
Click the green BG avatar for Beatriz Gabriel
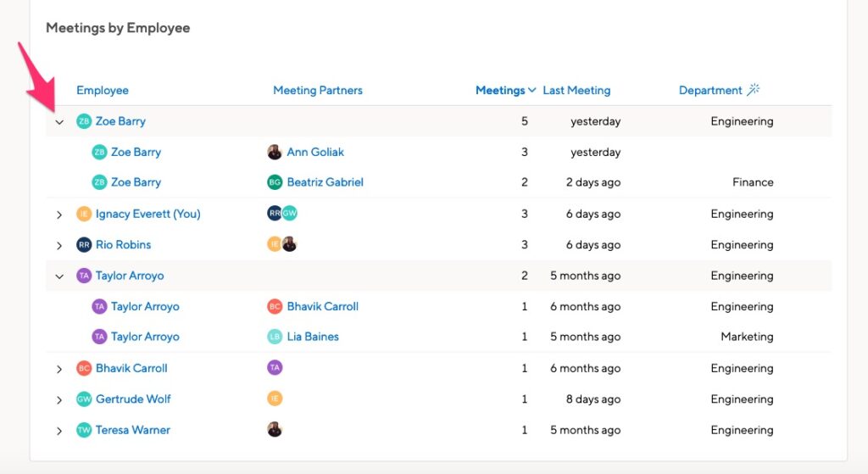click(x=275, y=182)
